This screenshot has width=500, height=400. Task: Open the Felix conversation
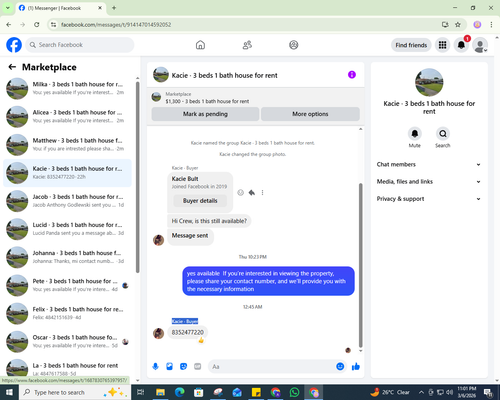pos(67,313)
